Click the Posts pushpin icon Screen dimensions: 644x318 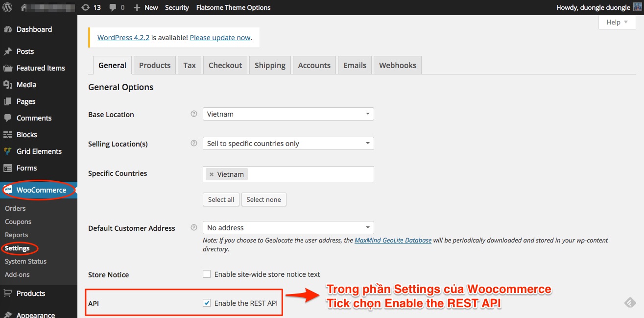tap(8, 51)
